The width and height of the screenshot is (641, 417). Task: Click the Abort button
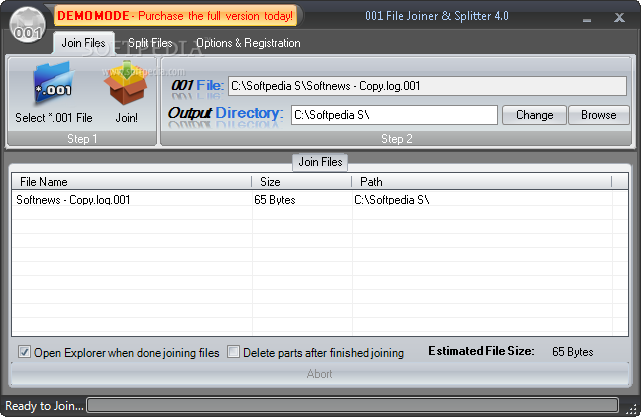click(x=319, y=374)
